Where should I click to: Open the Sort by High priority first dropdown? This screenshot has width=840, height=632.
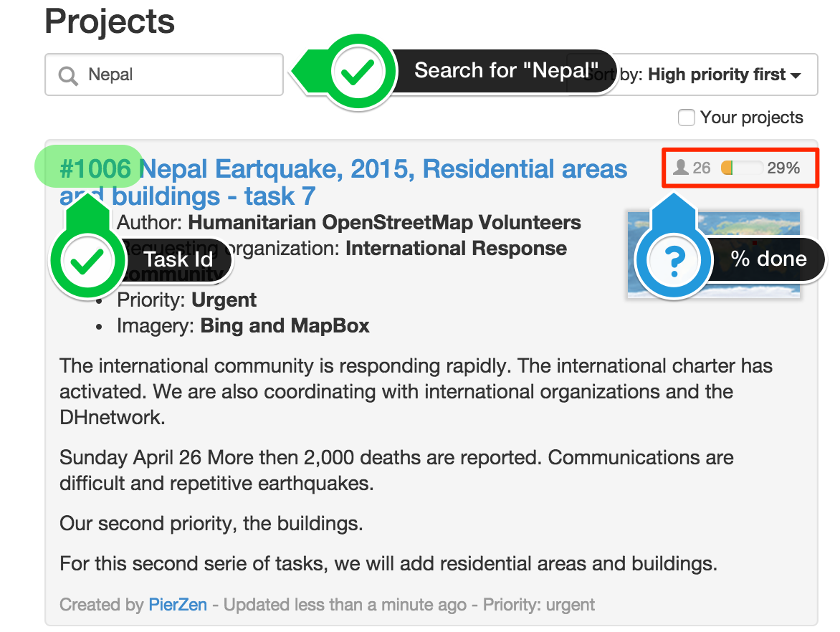tap(692, 75)
